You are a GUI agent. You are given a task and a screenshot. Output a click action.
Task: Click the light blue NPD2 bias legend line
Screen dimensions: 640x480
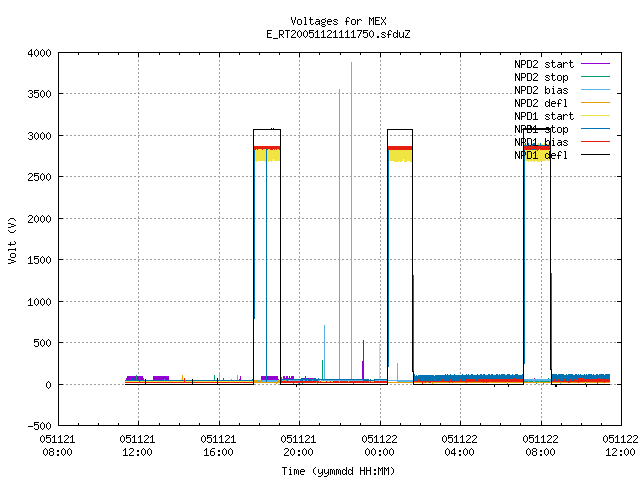pyautogui.click(x=595, y=90)
